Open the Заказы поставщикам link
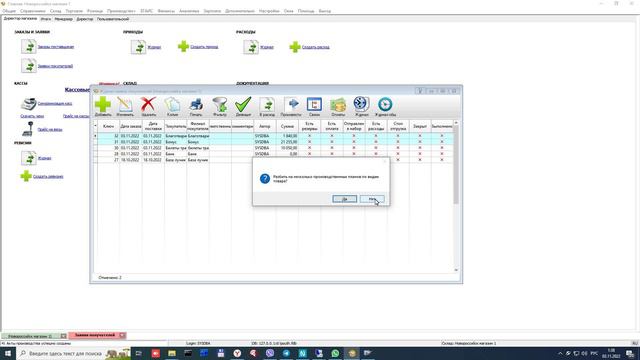 click(x=56, y=47)
